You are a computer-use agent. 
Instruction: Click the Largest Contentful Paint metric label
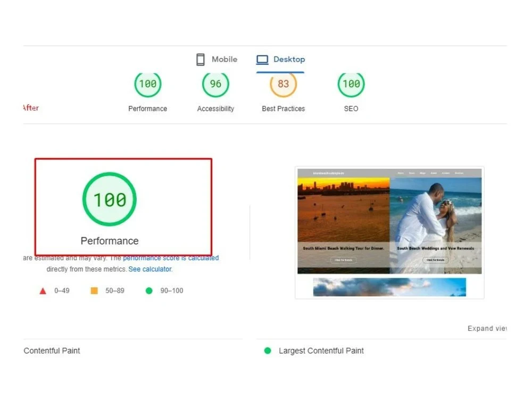tap(321, 351)
